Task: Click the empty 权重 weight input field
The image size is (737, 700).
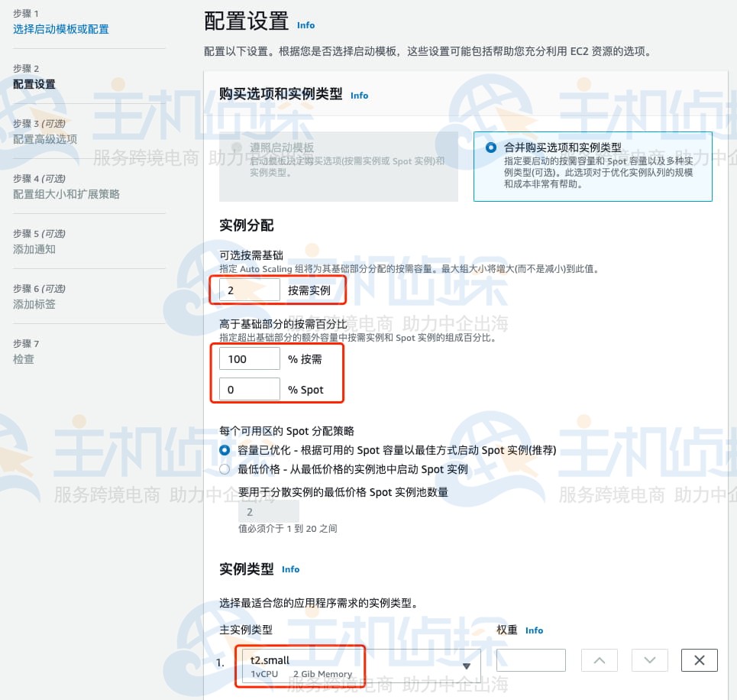Action: [531, 660]
